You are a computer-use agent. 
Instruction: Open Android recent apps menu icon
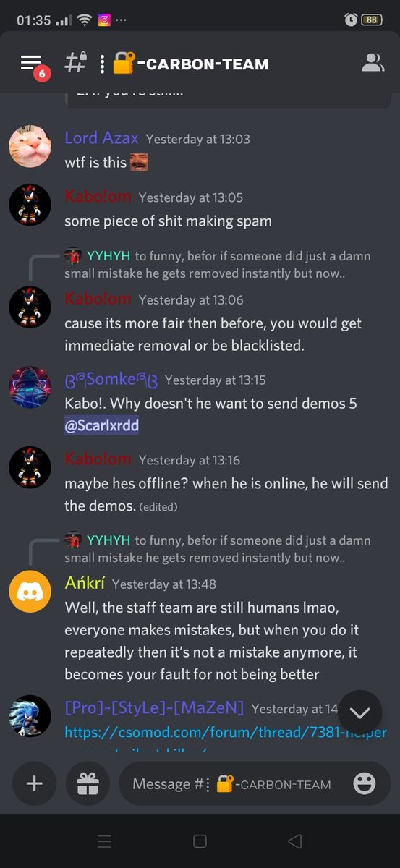(x=105, y=841)
